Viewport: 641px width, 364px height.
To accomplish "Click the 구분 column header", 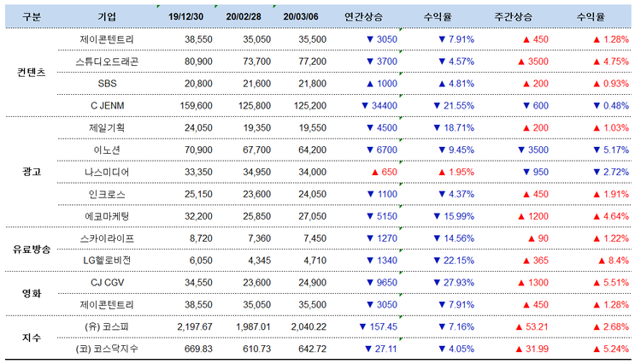I will coord(32,17).
